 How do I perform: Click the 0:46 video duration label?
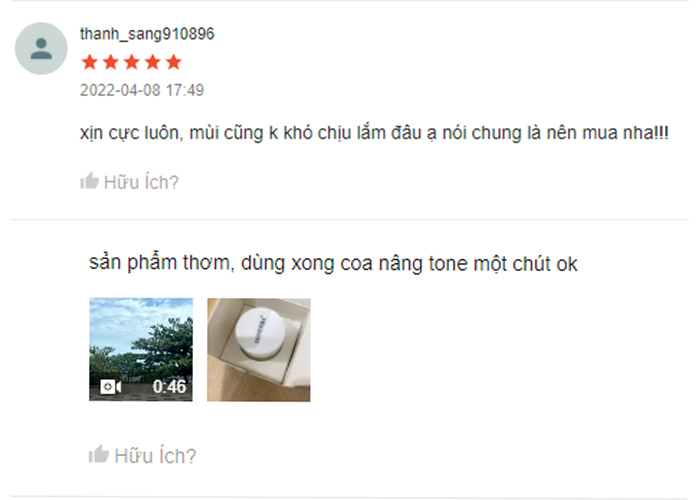tap(169, 387)
